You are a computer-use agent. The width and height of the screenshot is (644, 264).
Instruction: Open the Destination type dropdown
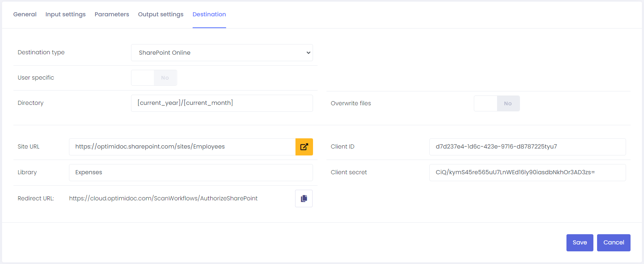click(222, 53)
